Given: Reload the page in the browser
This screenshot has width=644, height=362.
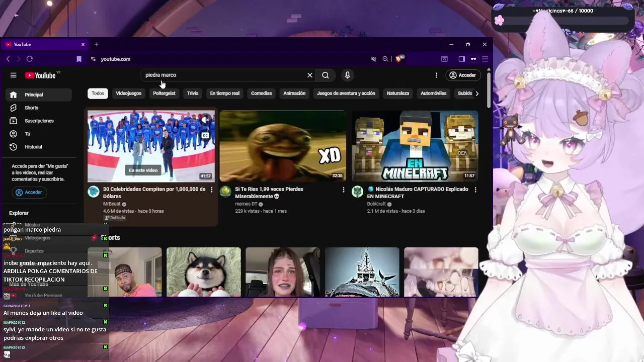Looking at the screenshot, I should pyautogui.click(x=30, y=59).
